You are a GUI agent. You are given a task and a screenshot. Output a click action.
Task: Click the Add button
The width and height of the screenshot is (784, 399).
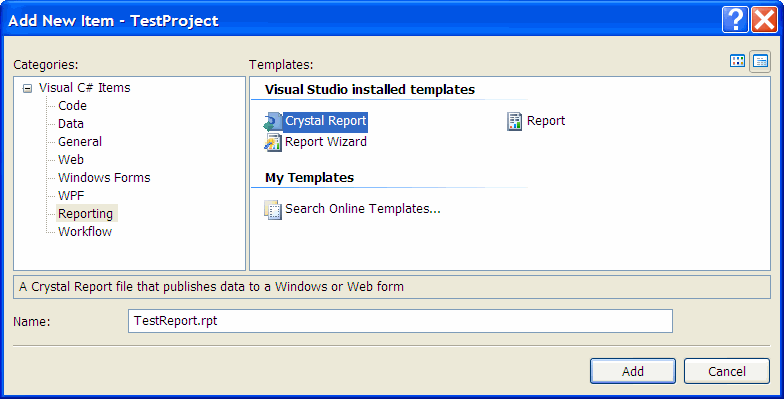coord(633,371)
